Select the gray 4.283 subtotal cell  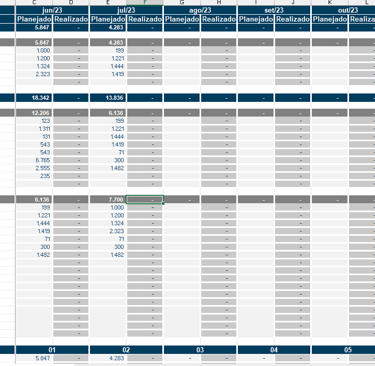pyautogui.click(x=108, y=43)
